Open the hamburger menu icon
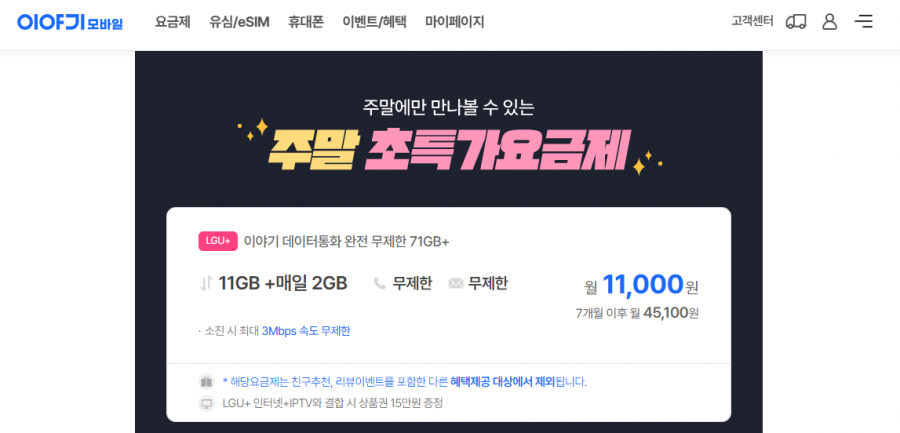The image size is (900, 433). pyautogui.click(x=863, y=22)
